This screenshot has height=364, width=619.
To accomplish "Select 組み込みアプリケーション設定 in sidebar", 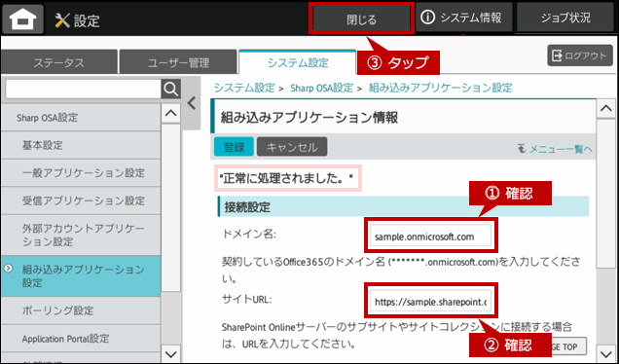I will pos(81,276).
